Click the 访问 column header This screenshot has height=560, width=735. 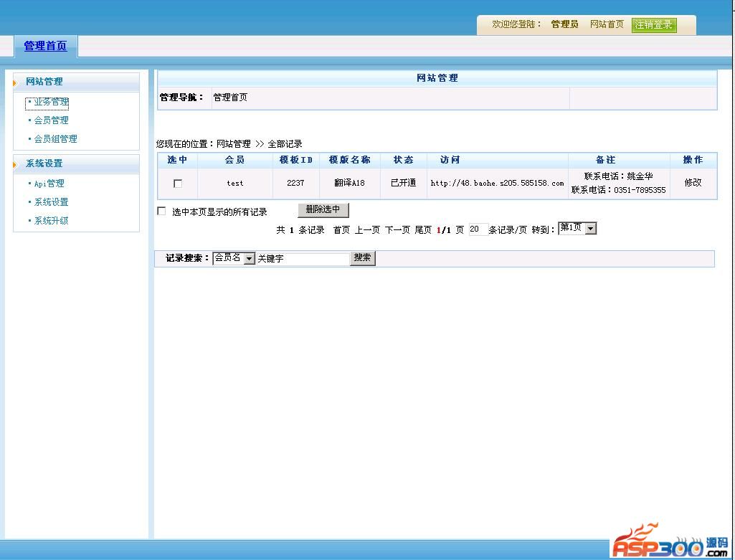pos(450,160)
